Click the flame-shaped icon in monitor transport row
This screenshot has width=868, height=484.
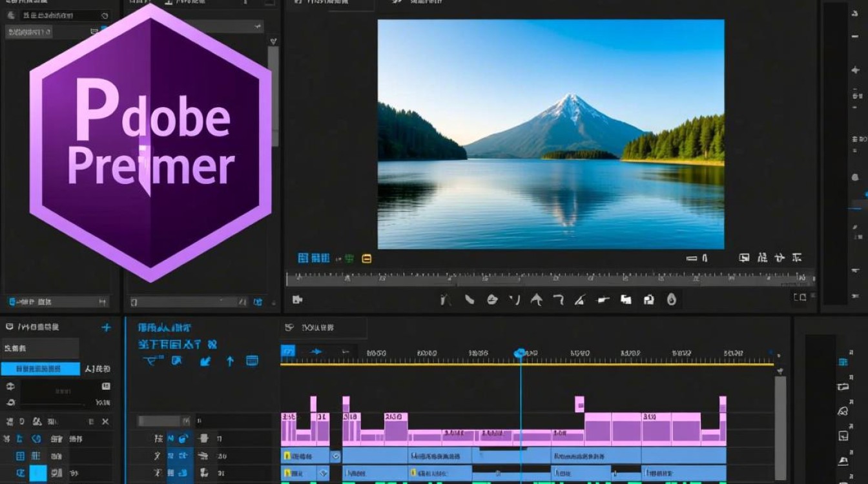click(x=672, y=299)
